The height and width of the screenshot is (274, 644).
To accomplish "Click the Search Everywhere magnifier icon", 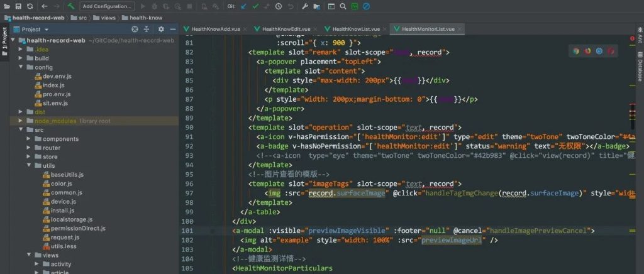I will [x=343, y=6].
